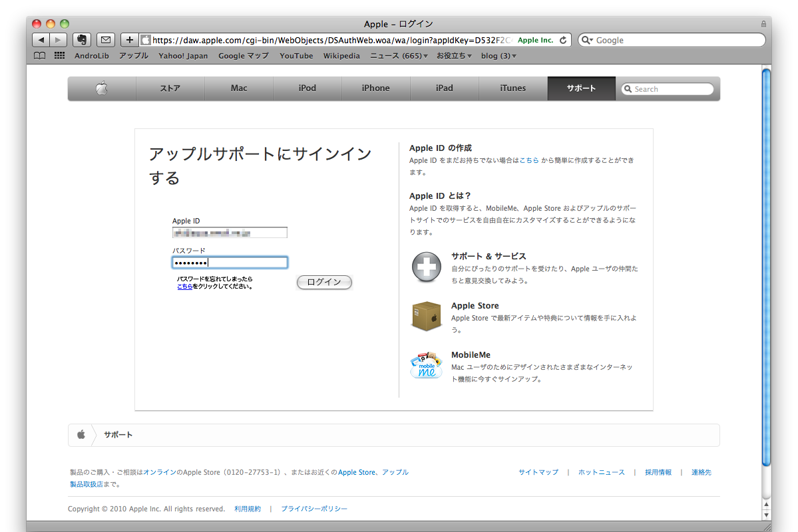
Task: Click the vertical scrollbar thumb
Action: coord(767,267)
